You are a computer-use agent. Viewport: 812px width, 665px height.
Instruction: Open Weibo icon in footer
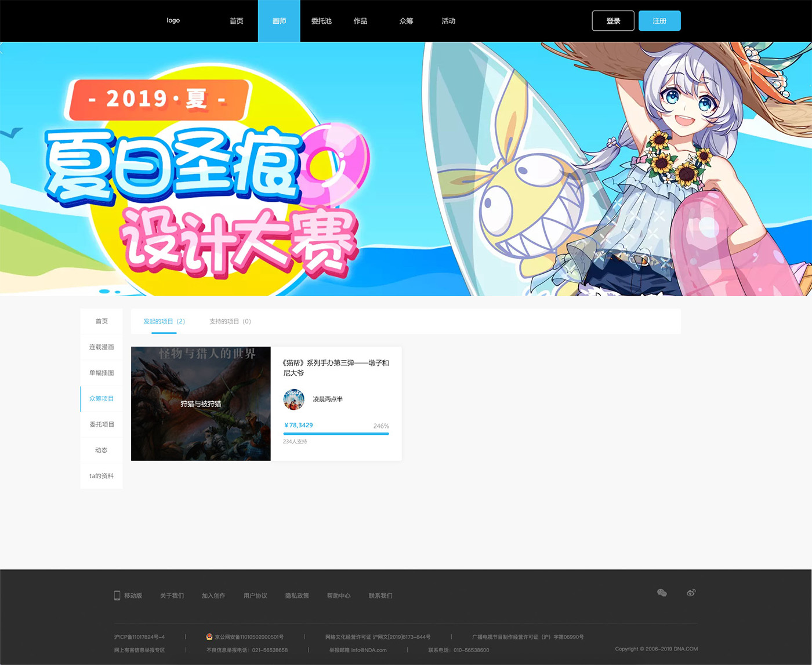(691, 593)
